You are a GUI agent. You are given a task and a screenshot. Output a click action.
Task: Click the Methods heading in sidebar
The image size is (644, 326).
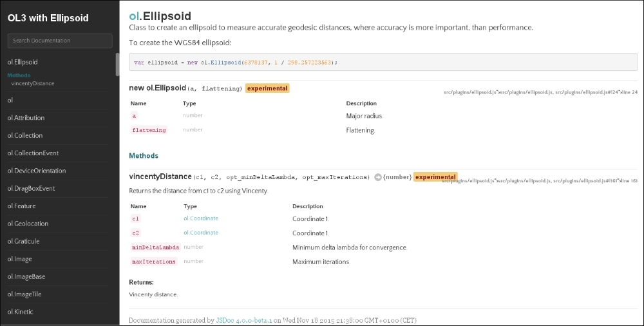point(19,75)
